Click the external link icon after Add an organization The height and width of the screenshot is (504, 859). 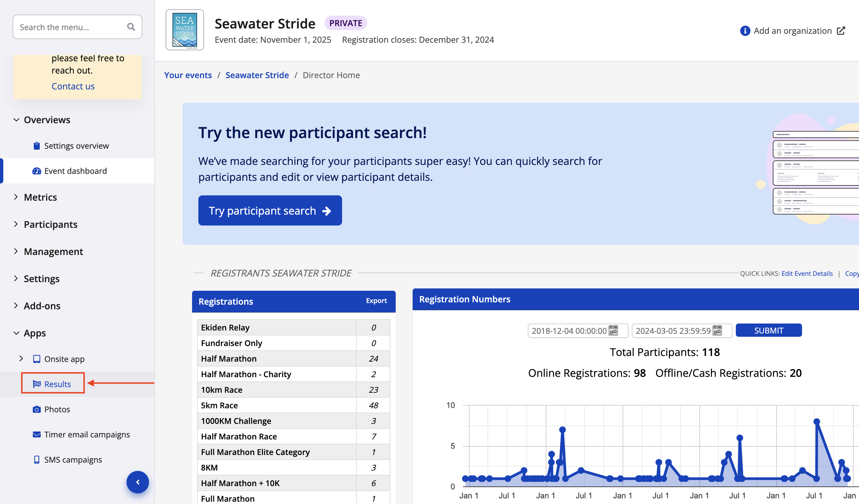tap(841, 31)
